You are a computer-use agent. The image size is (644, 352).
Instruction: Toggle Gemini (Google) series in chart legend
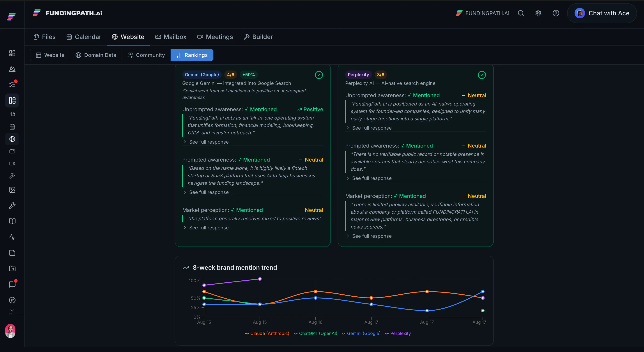click(x=361, y=334)
